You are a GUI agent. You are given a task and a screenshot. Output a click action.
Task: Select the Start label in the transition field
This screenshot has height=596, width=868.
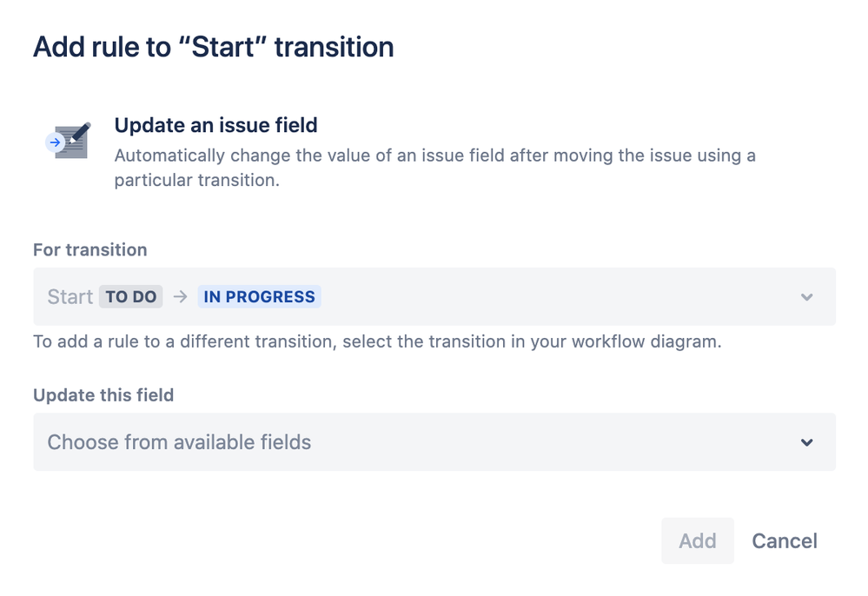70,296
